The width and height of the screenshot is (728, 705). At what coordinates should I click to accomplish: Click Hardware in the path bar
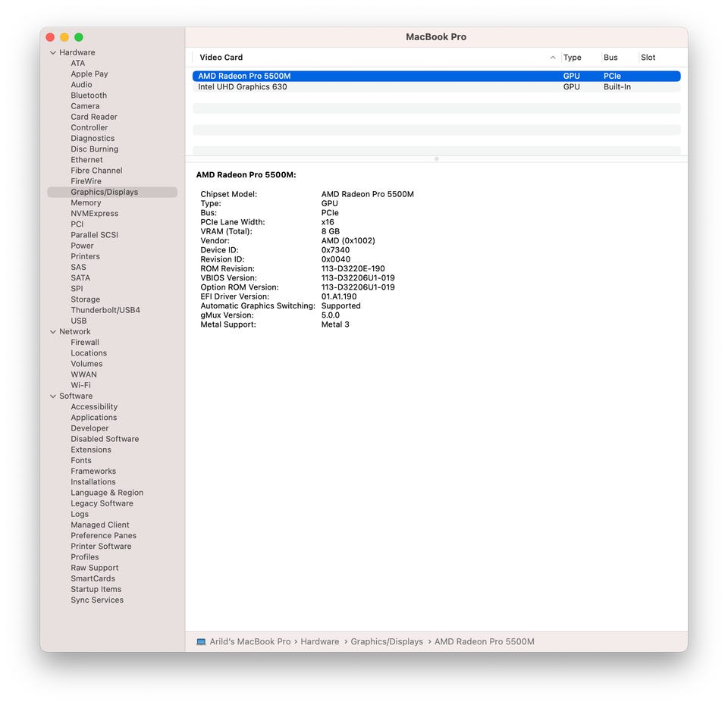pyautogui.click(x=319, y=641)
